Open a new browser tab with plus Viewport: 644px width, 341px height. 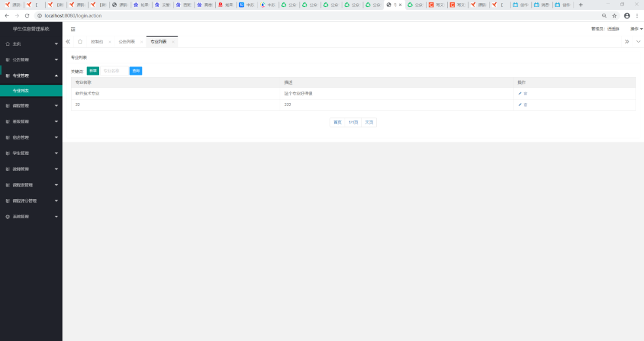(581, 5)
